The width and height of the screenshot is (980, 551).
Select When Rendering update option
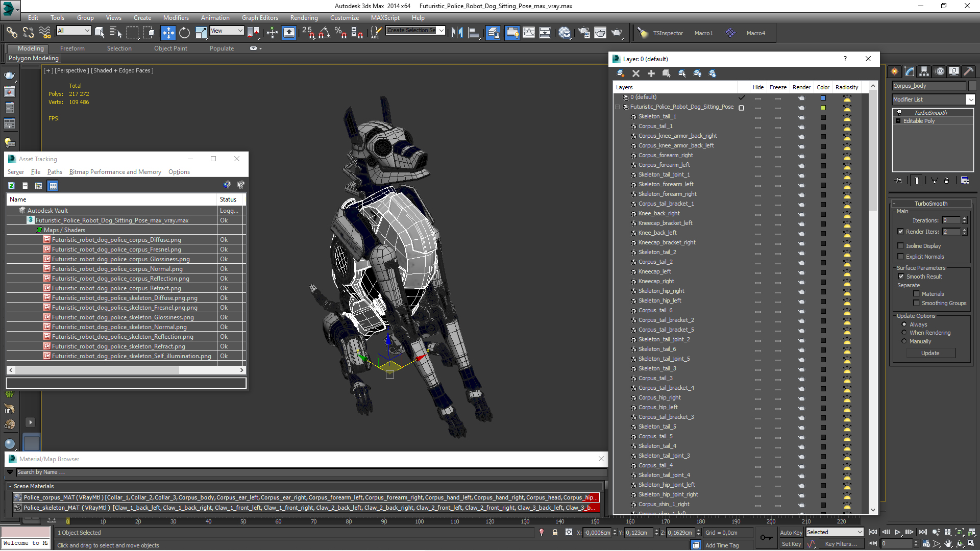(904, 333)
